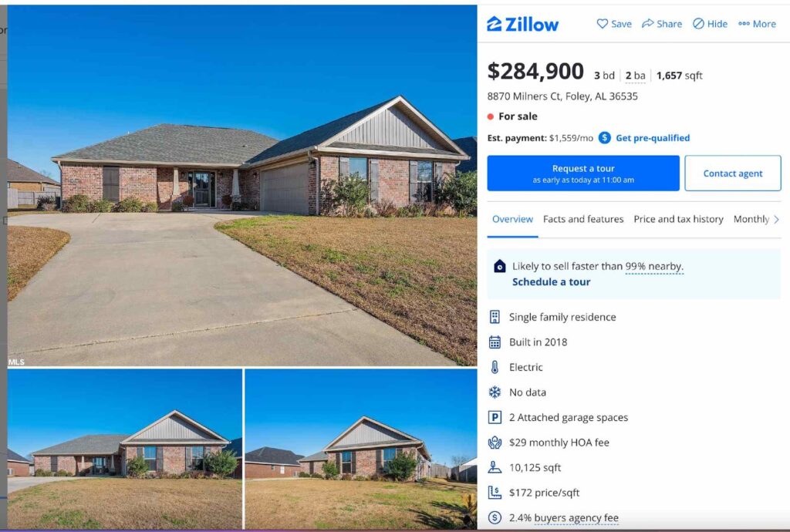Click the parking garage P icon
790x532 pixels.
pos(495,417)
